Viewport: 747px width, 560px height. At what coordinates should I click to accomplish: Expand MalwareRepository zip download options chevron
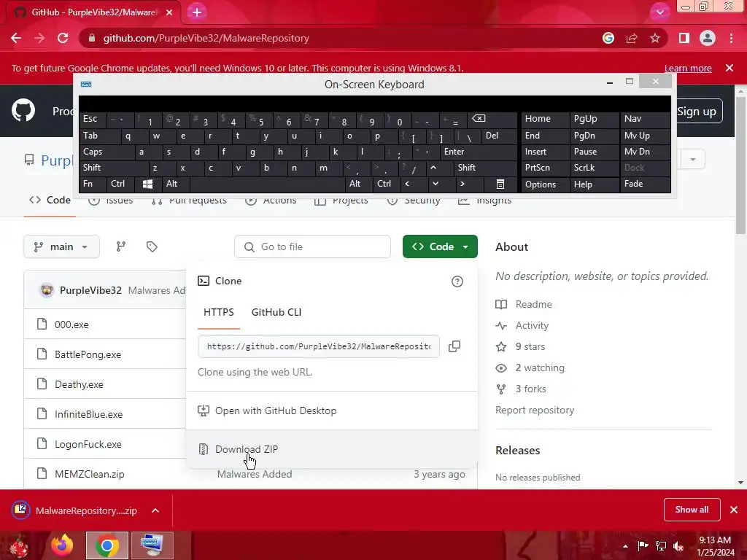pos(155,510)
